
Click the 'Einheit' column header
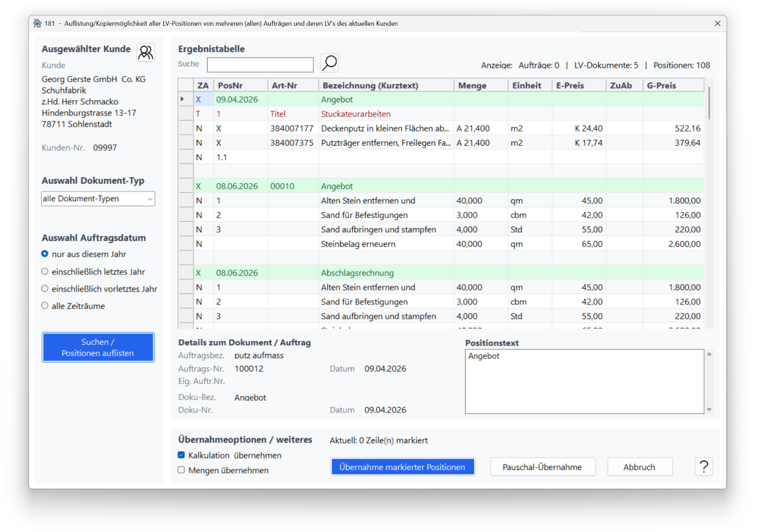coord(530,85)
